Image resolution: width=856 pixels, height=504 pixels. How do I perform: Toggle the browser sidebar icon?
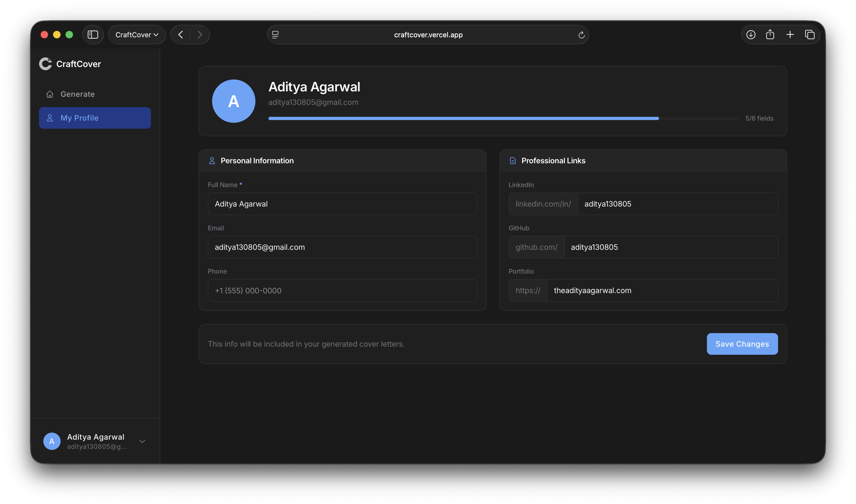coord(93,35)
